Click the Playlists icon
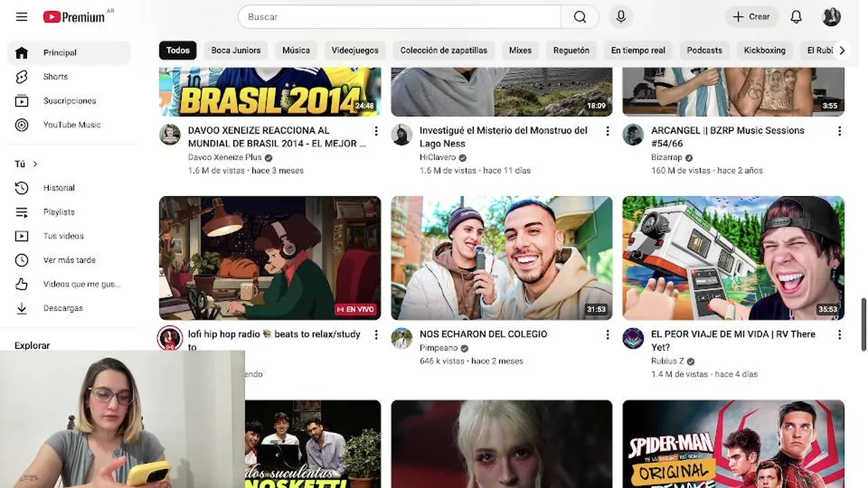The width and height of the screenshot is (868, 488). (x=22, y=212)
